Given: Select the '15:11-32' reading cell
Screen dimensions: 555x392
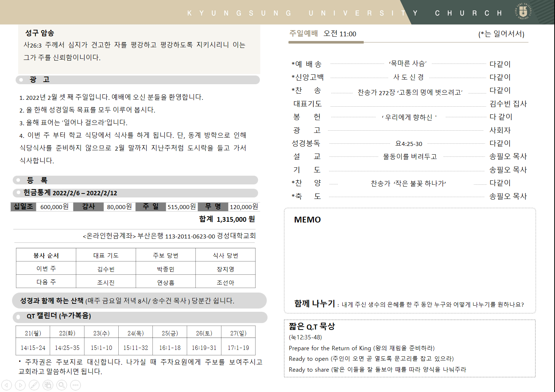Looking at the screenshot, I should [136, 347].
